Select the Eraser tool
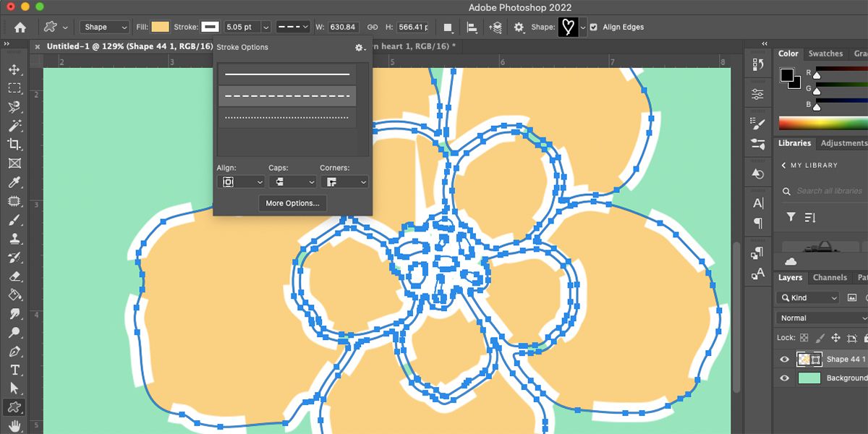868x434 pixels. (14, 276)
